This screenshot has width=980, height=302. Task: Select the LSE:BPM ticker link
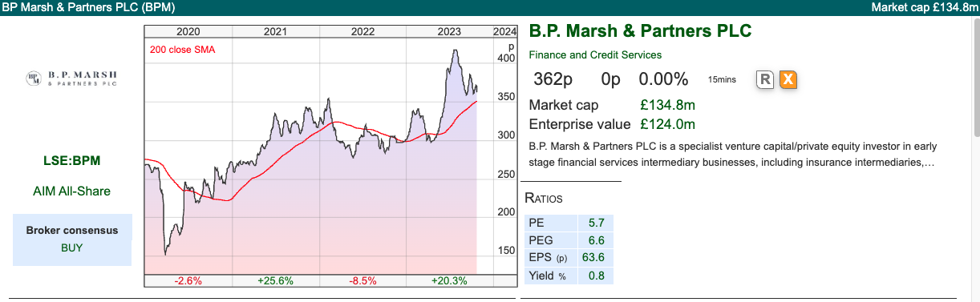(72, 161)
